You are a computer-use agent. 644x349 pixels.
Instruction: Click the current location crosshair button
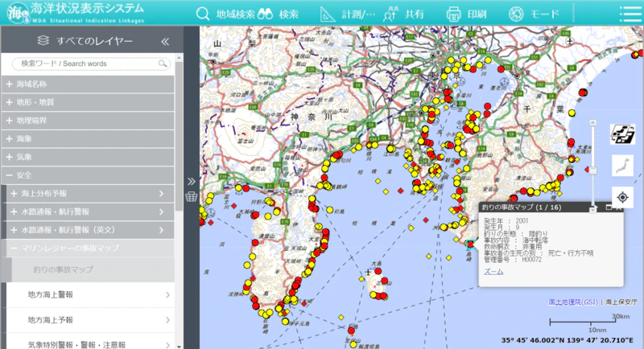click(x=622, y=197)
